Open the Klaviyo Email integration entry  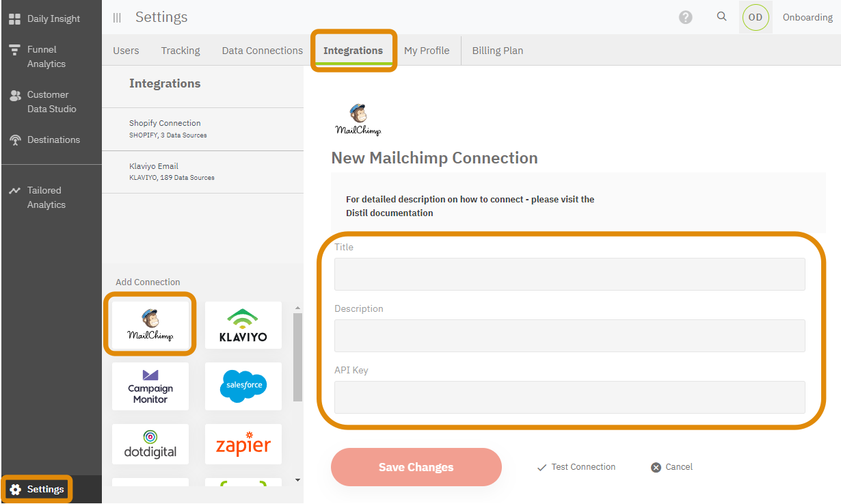click(202, 171)
